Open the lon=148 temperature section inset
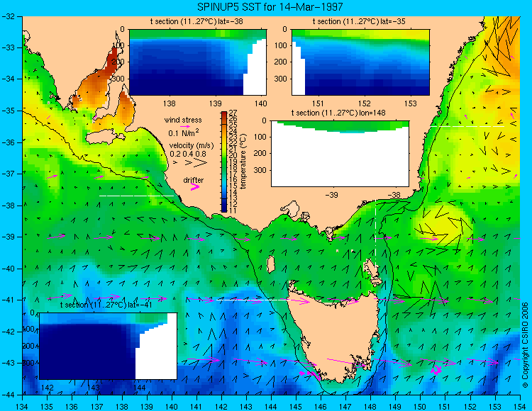The width and height of the screenshot is (532, 411). pos(340,154)
